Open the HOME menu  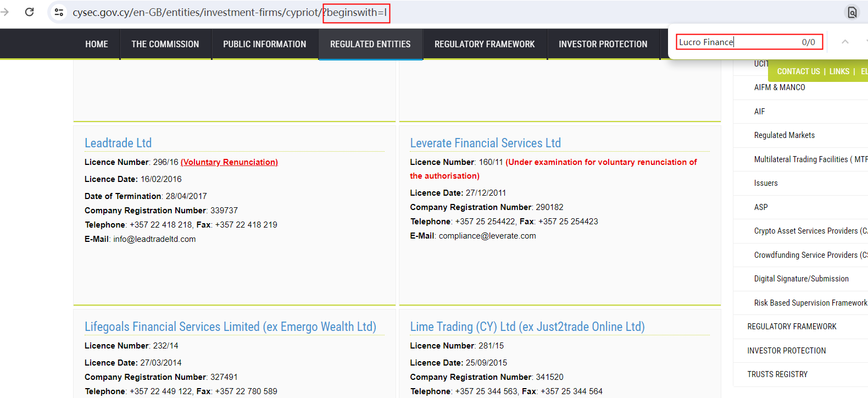[x=97, y=44]
